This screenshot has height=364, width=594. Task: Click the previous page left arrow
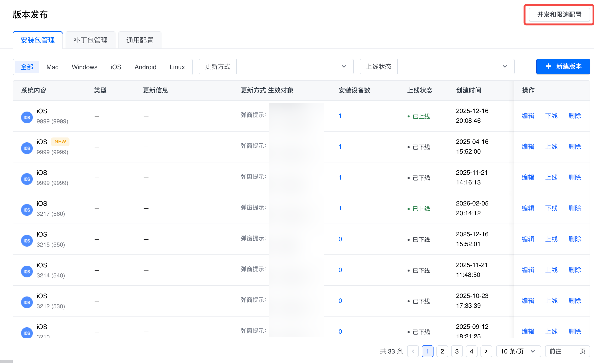click(x=413, y=351)
